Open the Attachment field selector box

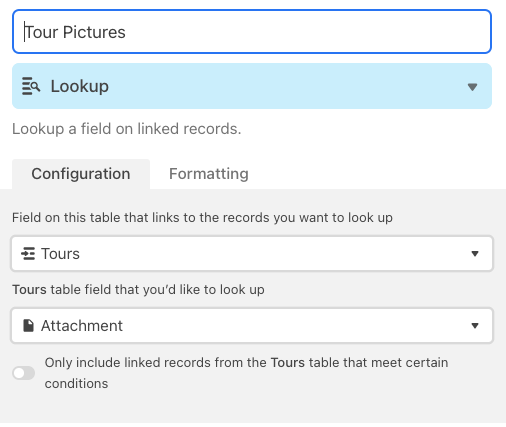click(x=252, y=326)
